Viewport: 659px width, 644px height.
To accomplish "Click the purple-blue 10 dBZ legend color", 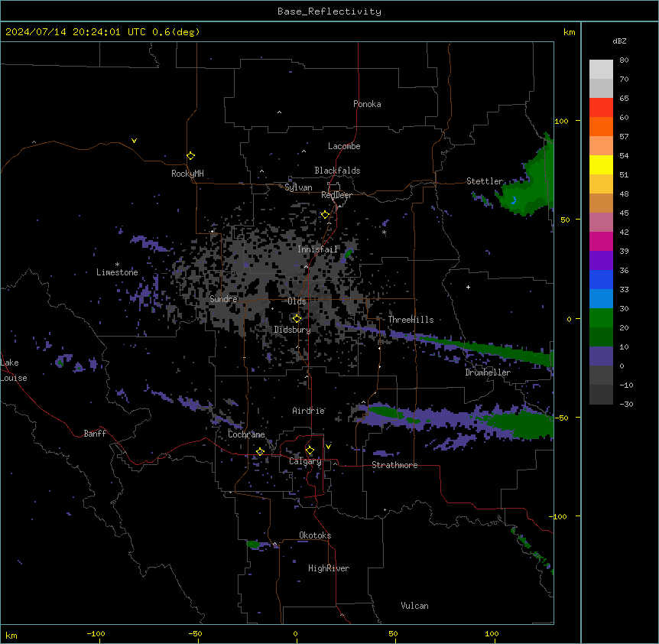I will [x=601, y=356].
